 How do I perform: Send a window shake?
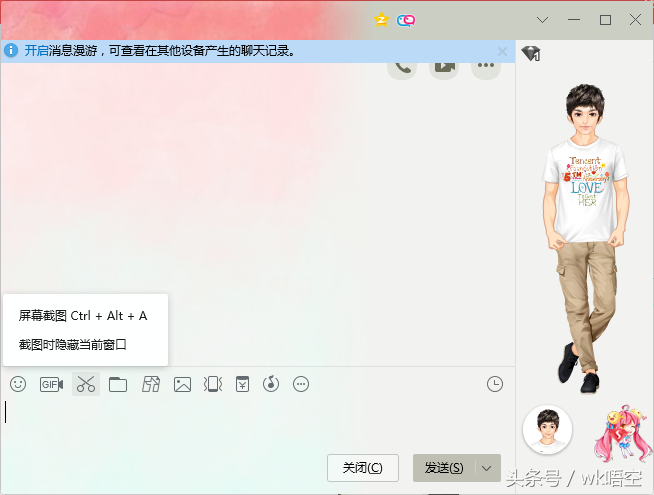click(213, 384)
